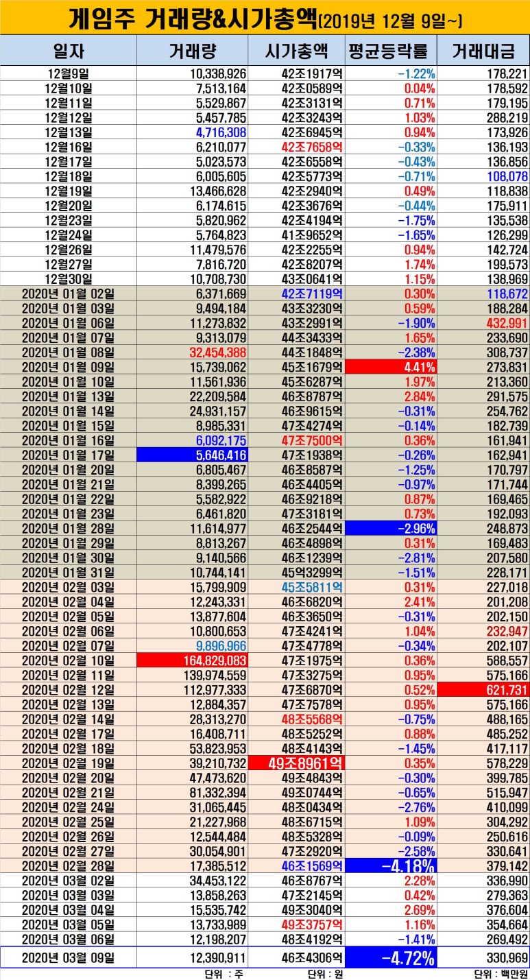
Task: Click the 2.84% change value
Action: tap(420, 396)
